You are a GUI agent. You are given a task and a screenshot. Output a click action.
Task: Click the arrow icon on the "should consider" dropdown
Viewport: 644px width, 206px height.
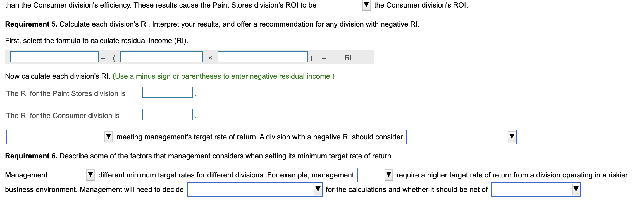coord(512,137)
